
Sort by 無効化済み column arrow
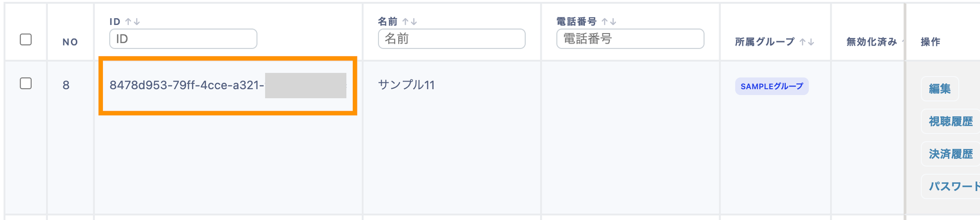(902, 42)
